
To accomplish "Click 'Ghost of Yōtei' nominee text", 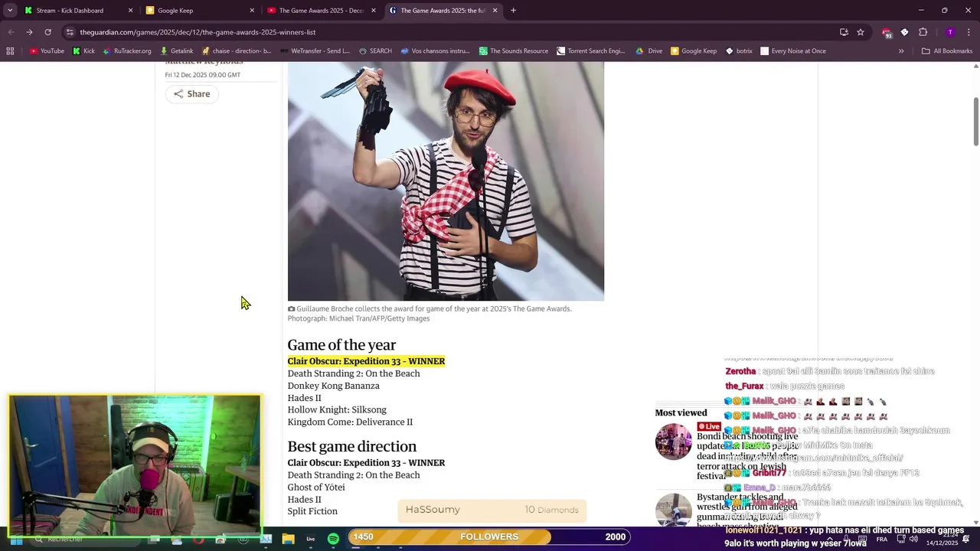I will click(x=316, y=487).
